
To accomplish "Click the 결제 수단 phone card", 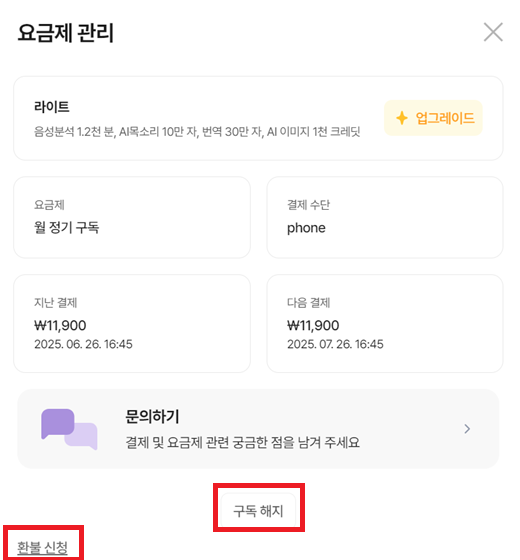I will [385, 217].
